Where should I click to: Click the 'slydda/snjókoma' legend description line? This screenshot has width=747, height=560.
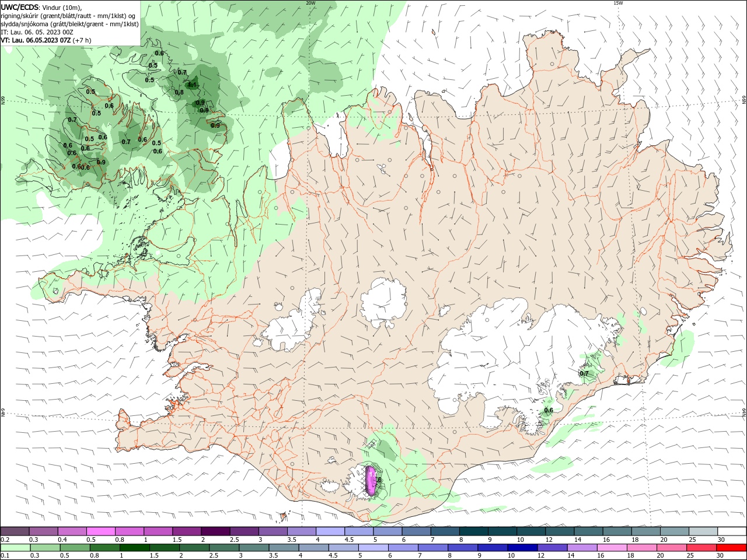point(69,24)
